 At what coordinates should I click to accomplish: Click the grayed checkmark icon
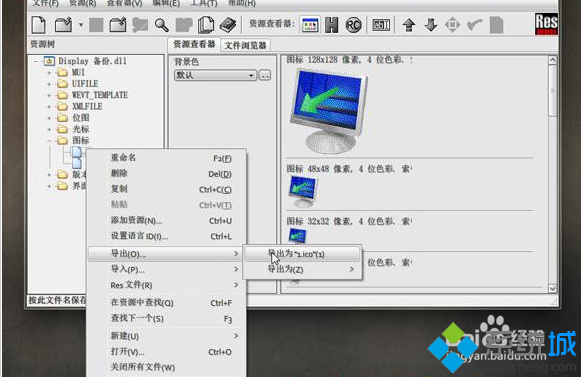click(474, 25)
